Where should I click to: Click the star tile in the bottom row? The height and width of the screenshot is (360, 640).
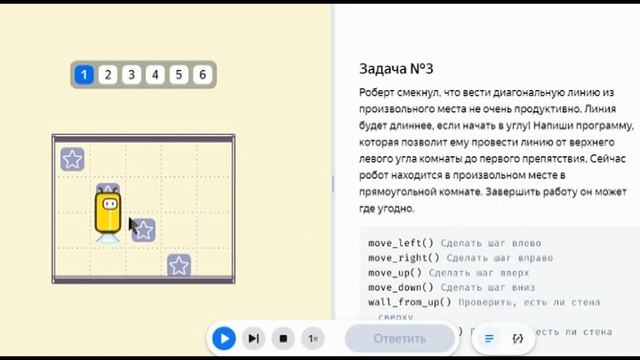(x=179, y=266)
